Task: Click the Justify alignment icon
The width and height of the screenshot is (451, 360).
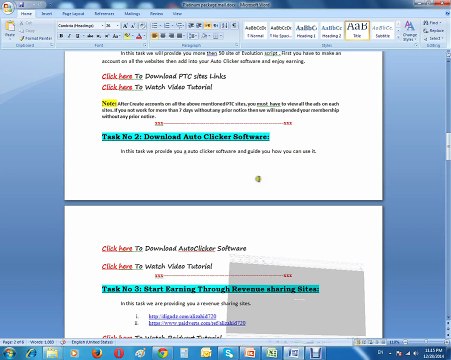Action: (x=179, y=36)
